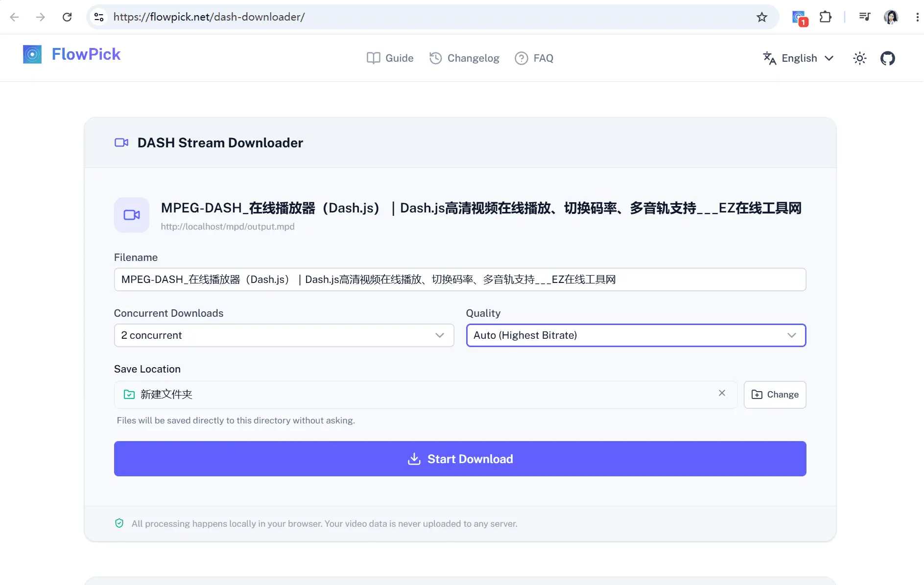
Task: Expand the Concurrent Downloads dropdown
Action: point(284,335)
